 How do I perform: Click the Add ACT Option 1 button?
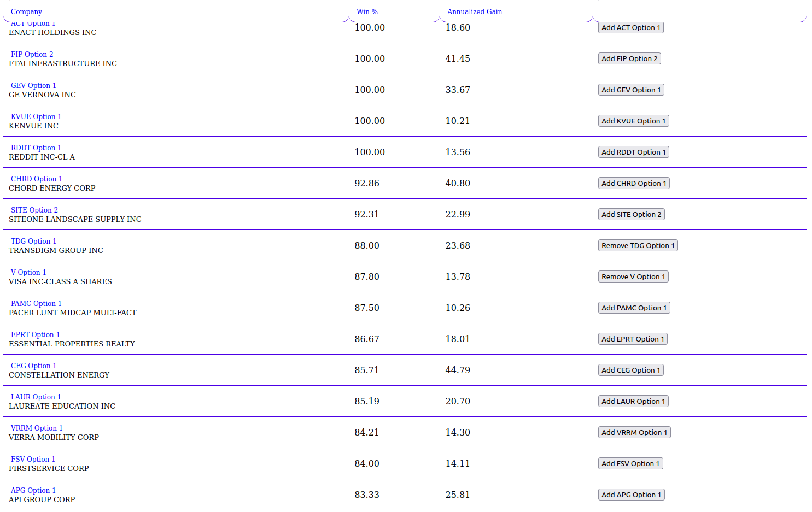pos(631,27)
